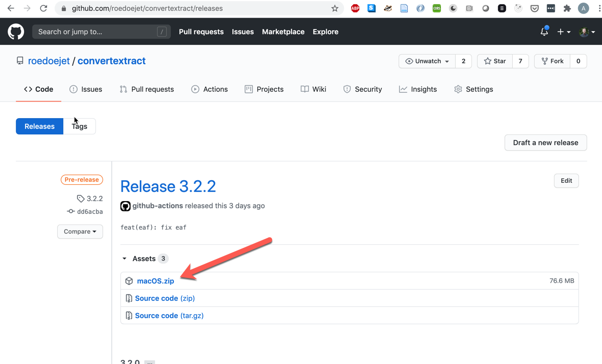This screenshot has height=364, width=602.
Task: Click the site lock padlock icon
Action: click(64, 9)
